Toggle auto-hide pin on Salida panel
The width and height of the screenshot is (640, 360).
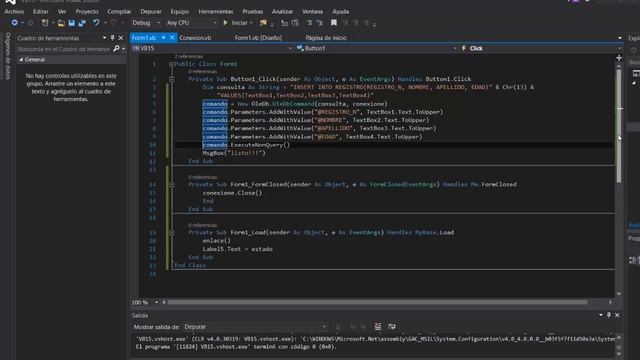tap(609, 315)
